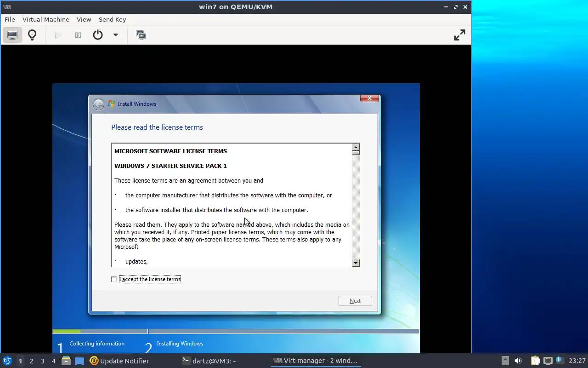Open Update Notifier taskbar entry

(x=119, y=361)
